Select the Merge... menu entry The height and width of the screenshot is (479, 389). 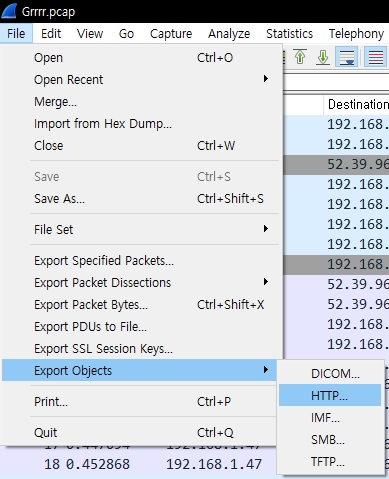coord(140,102)
